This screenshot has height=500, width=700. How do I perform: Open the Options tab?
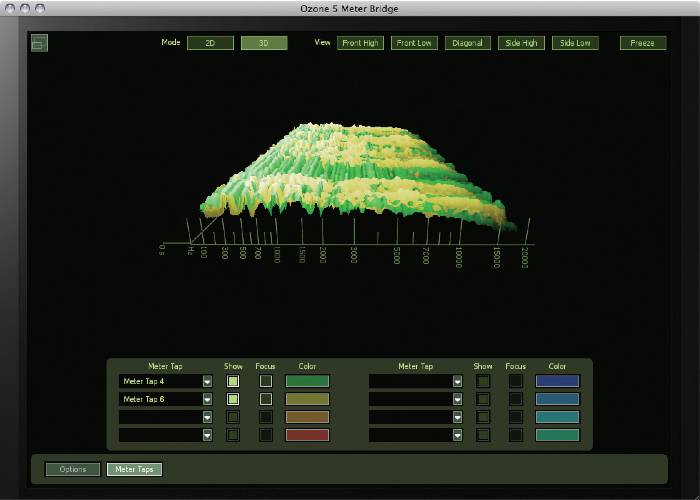pos(72,469)
